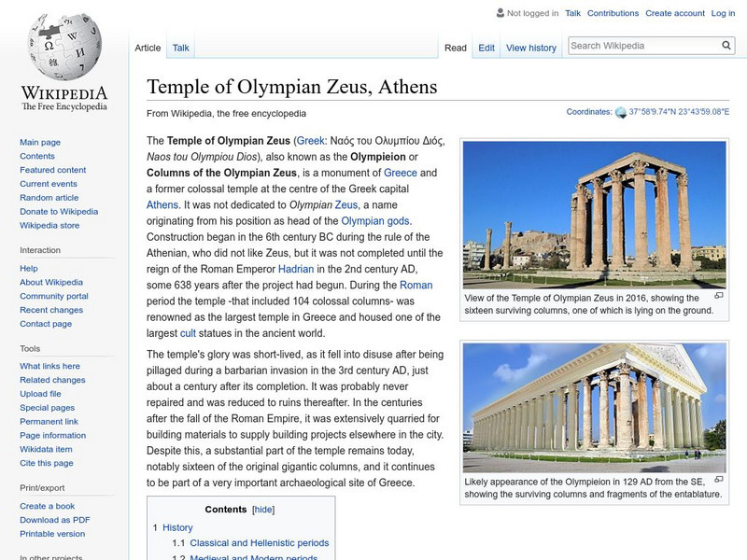Image resolution: width=747 pixels, height=560 pixels.
Task: Open the Olympieion reconstruction image
Action: [595, 408]
